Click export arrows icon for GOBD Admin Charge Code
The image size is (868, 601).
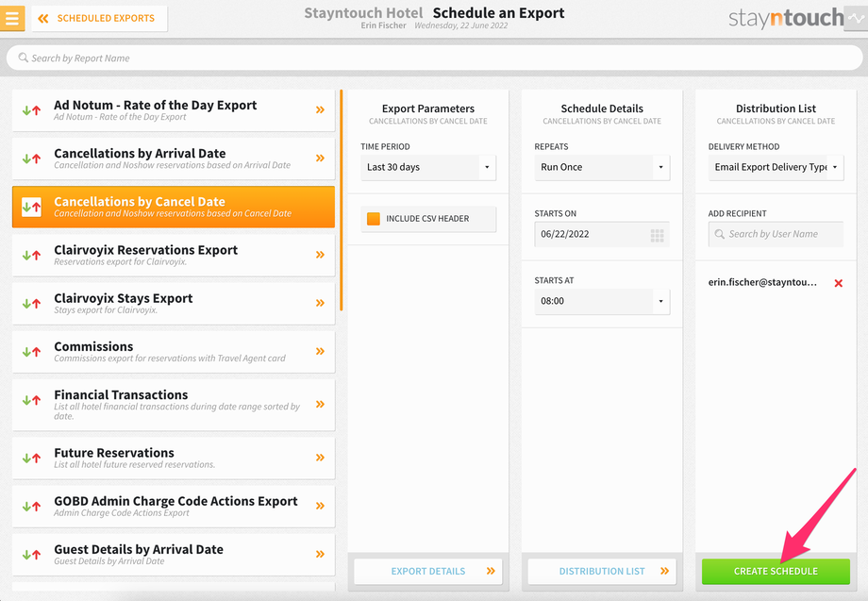point(31,506)
